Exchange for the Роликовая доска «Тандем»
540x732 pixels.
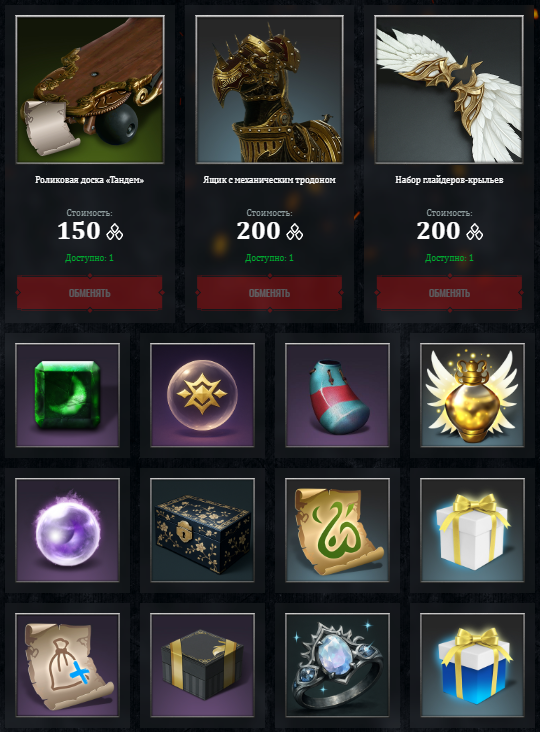click(90, 293)
